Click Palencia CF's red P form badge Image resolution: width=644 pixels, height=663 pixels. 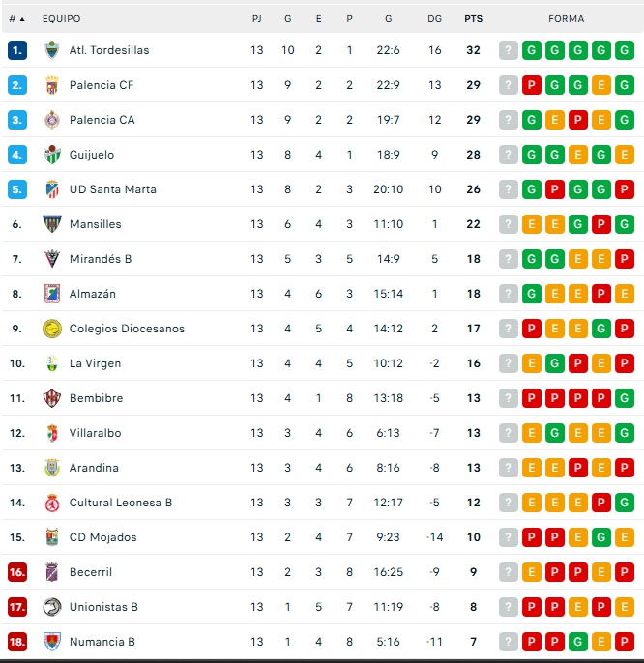[532, 85]
